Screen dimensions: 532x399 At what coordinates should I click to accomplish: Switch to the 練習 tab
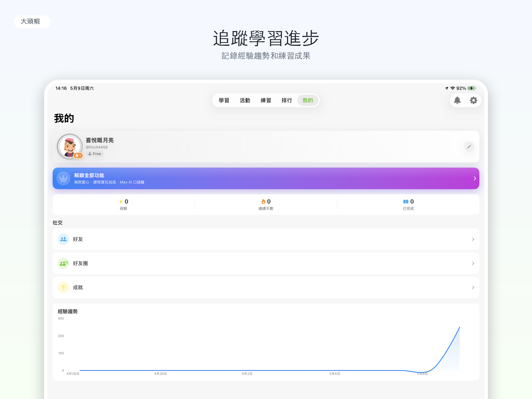click(x=266, y=100)
